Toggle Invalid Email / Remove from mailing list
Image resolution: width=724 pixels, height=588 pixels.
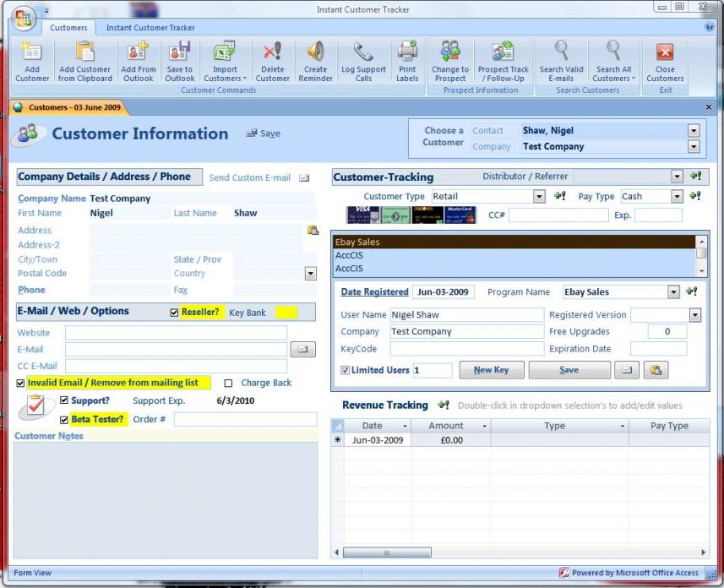20,383
